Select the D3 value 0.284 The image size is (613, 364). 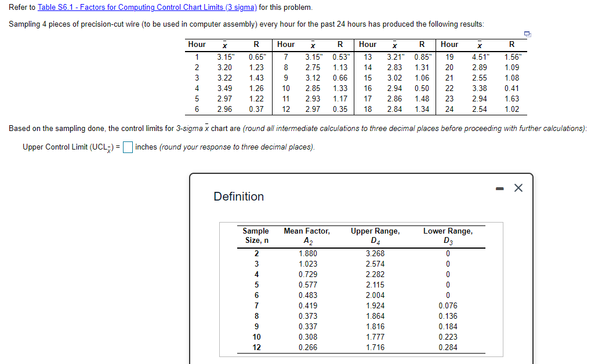pos(448,348)
